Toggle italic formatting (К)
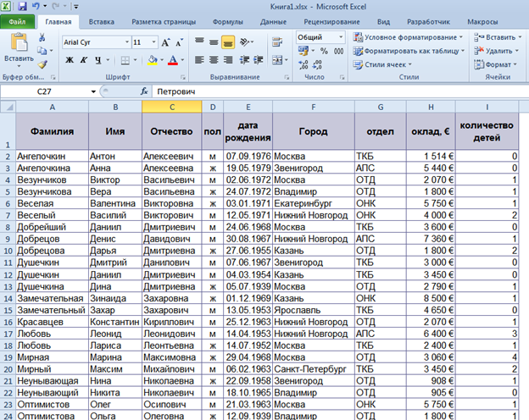The height and width of the screenshot is (420, 529). coord(84,60)
